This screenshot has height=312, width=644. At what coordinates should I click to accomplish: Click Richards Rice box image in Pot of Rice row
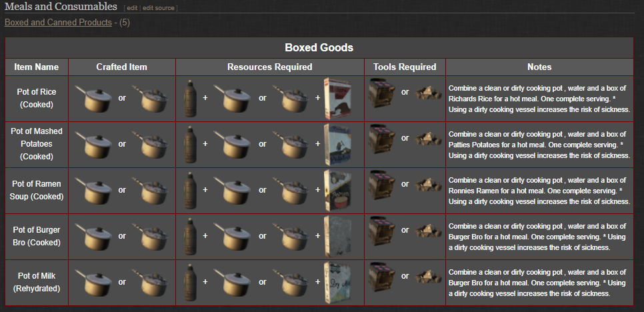point(337,99)
